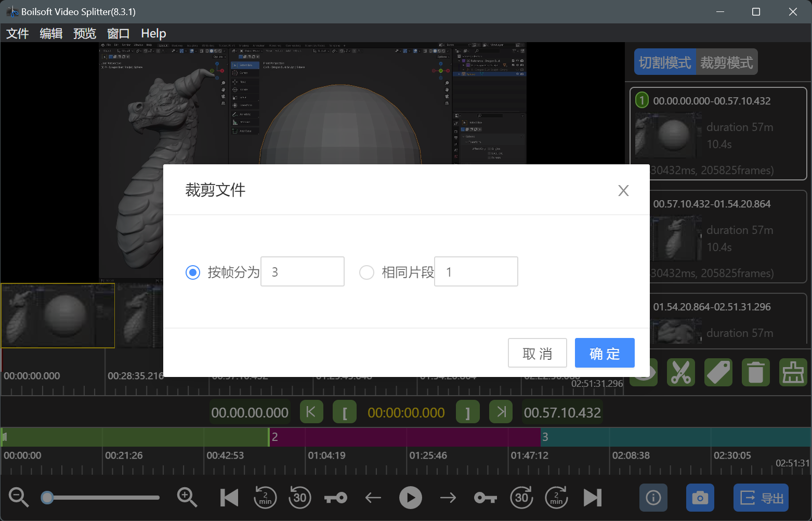Screen dimensions: 812x521
Task: Go to next keyframe
Action: [486, 498]
